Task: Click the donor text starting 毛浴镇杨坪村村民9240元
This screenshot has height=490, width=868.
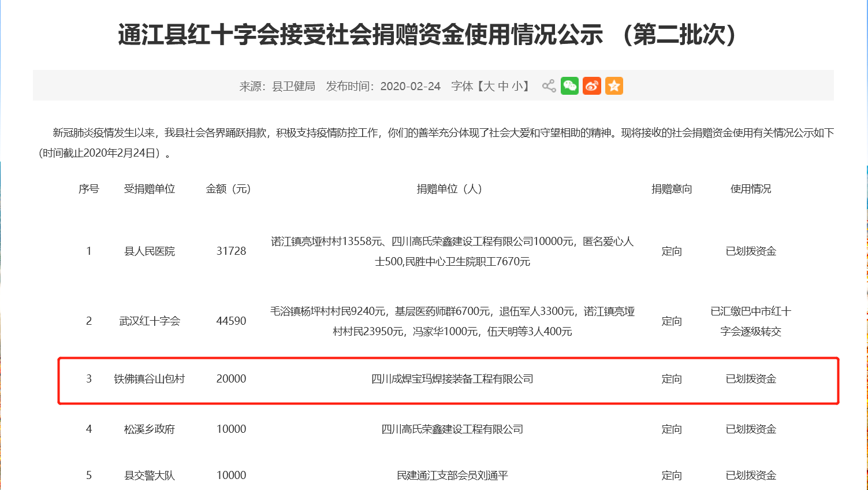Action: pyautogui.click(x=452, y=321)
